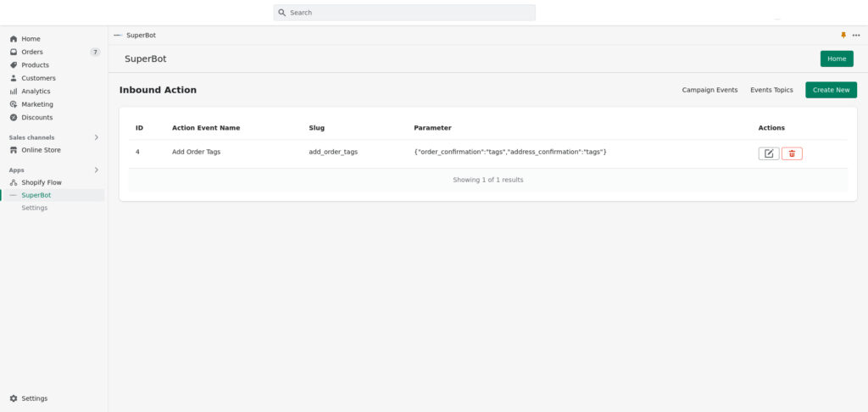This screenshot has width=868, height=412.
Task: Click the Discounts percent icon
Action: [14, 117]
